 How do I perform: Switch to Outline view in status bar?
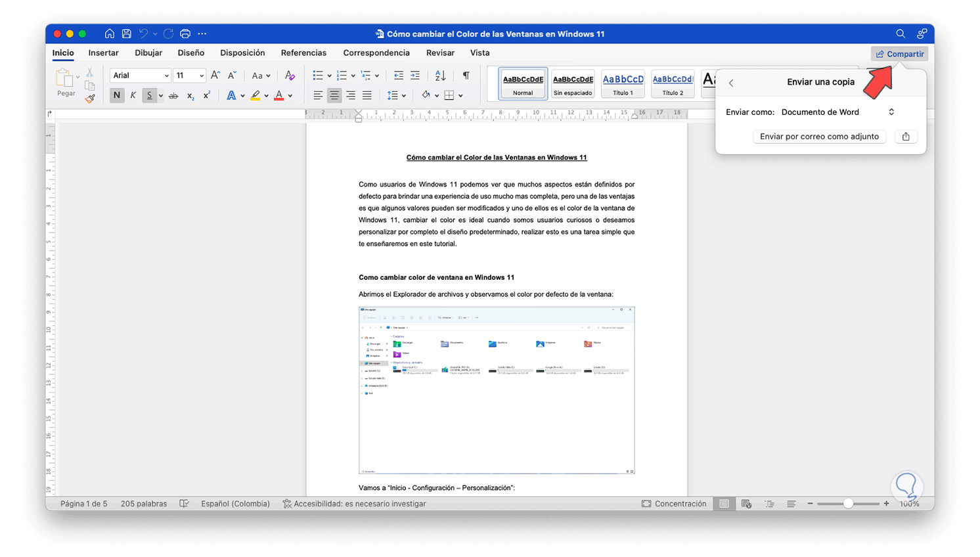click(x=769, y=504)
